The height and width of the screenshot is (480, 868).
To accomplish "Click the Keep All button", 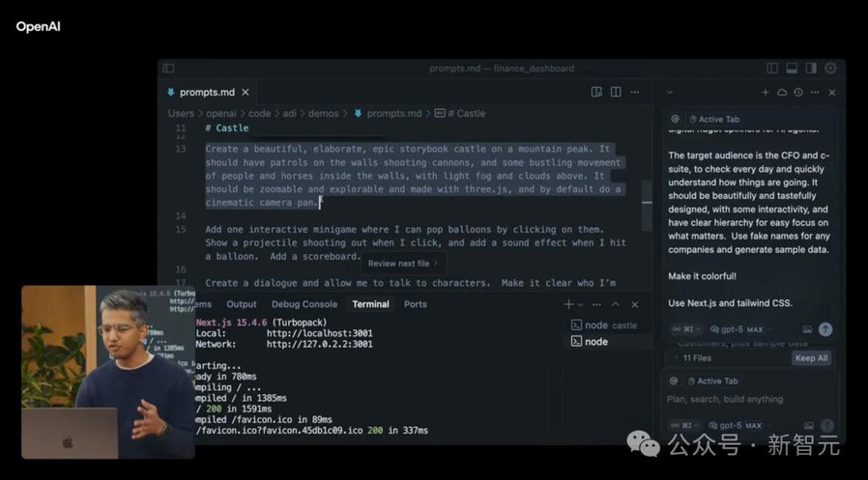I will [811, 357].
